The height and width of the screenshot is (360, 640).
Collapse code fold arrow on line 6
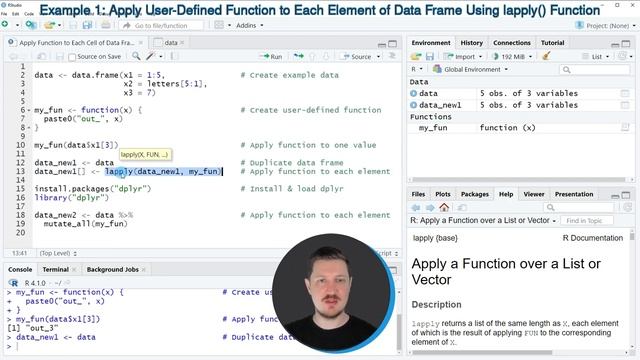[29, 110]
